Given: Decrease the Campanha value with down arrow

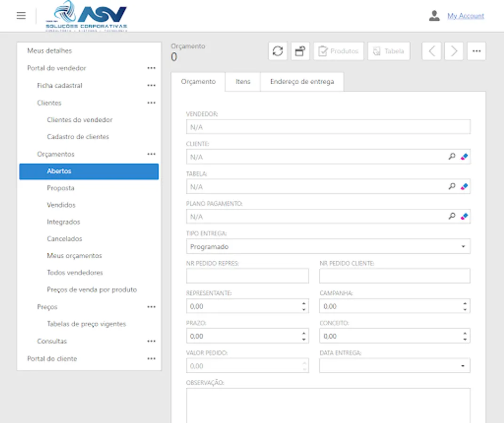Looking at the screenshot, I should point(465,309).
